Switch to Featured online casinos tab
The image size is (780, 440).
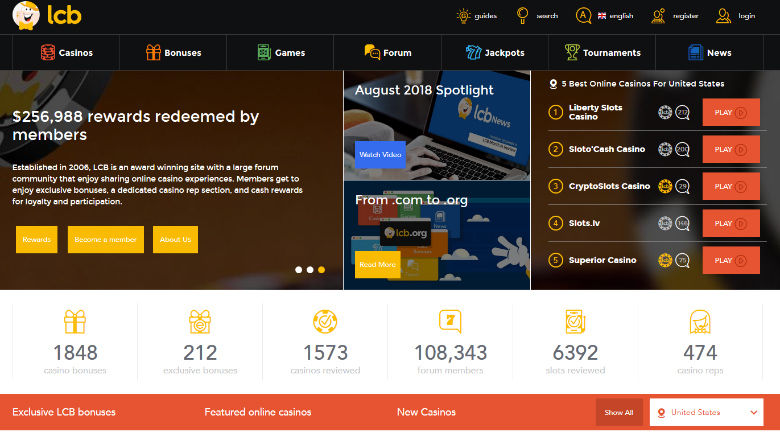coord(258,412)
